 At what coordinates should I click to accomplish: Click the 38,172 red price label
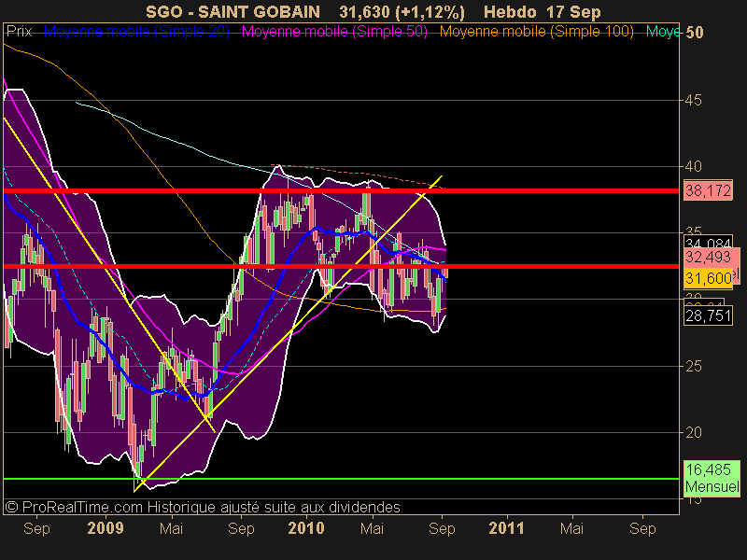coord(708,190)
